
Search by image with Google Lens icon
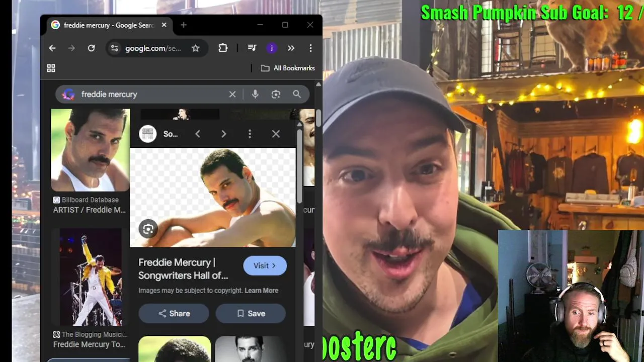coord(276,94)
